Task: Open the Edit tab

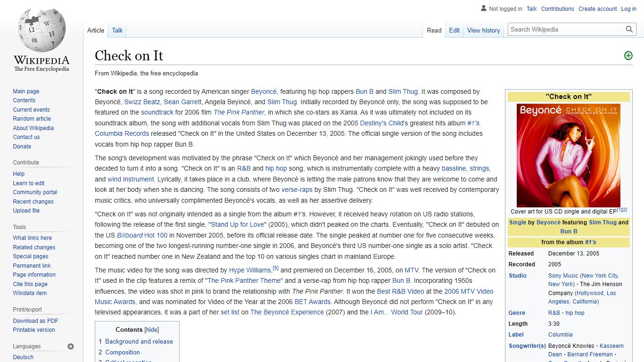Action: click(x=454, y=30)
